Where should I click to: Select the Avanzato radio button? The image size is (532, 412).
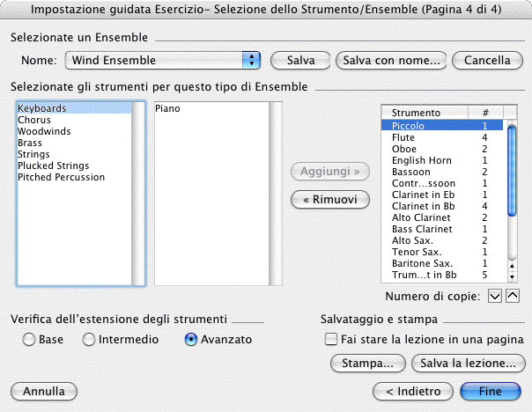coord(191,339)
